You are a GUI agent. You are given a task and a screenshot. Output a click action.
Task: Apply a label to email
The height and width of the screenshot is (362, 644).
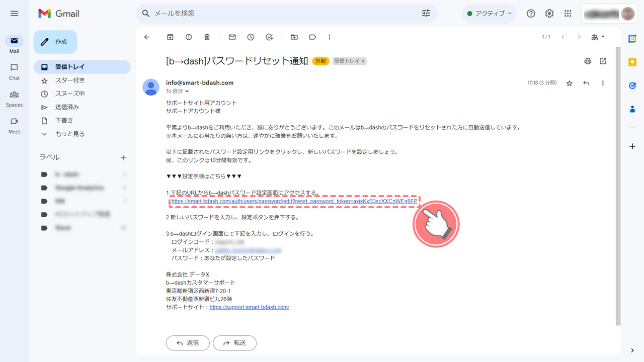(x=312, y=37)
